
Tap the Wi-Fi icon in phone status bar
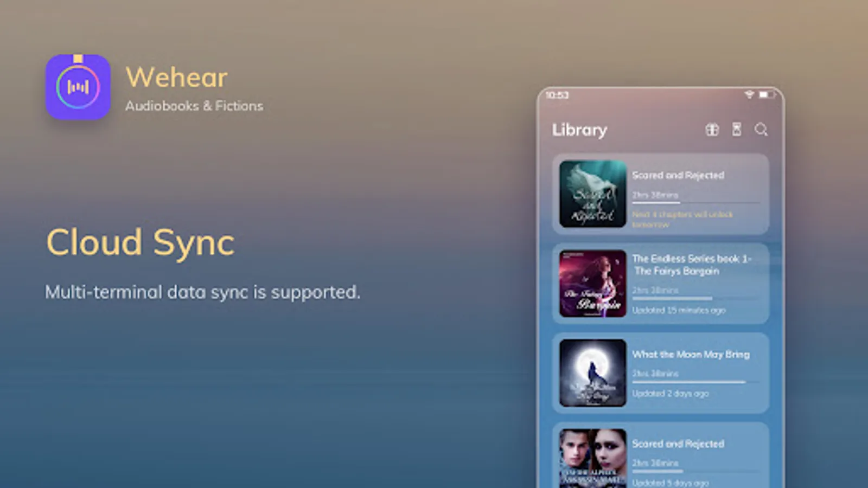click(749, 95)
